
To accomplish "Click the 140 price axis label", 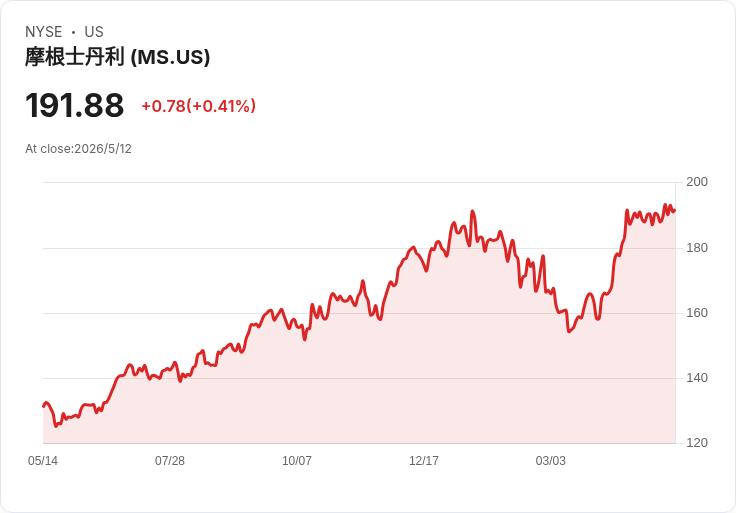I will 697,378.
